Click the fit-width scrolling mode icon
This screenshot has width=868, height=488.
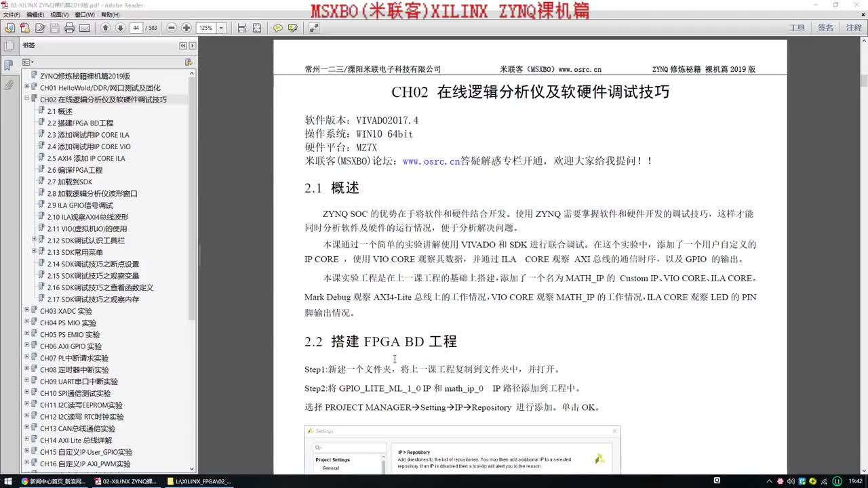click(x=241, y=28)
